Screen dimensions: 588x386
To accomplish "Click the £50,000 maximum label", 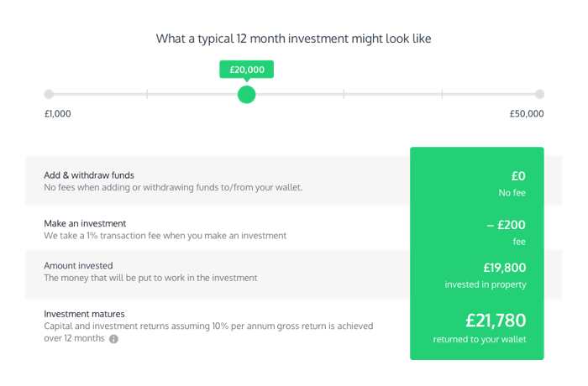I will pos(527,114).
